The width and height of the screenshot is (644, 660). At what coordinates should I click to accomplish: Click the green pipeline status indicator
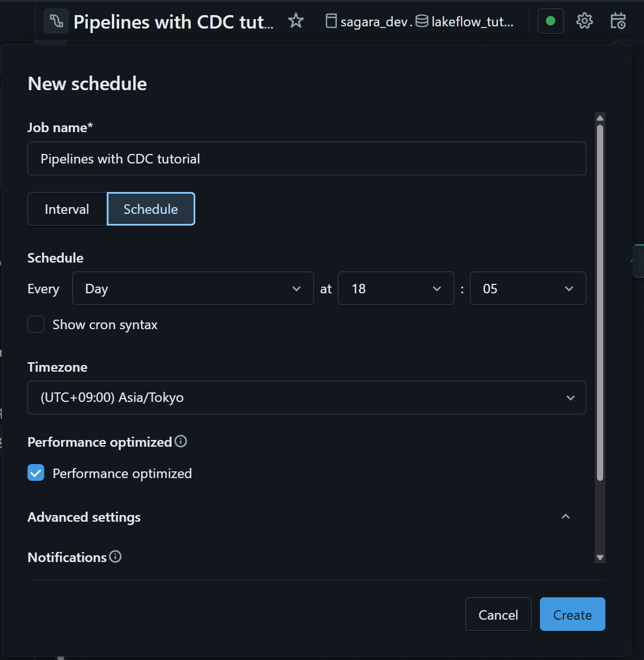[x=551, y=21]
